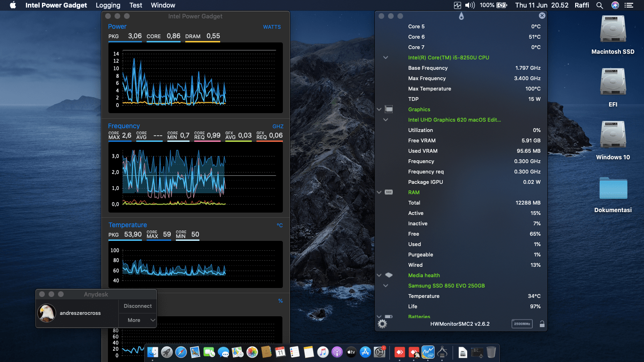644x362 pixels.
Task: Dismiss HWMonitorSMC2 with the round X button
Action: 542,16
